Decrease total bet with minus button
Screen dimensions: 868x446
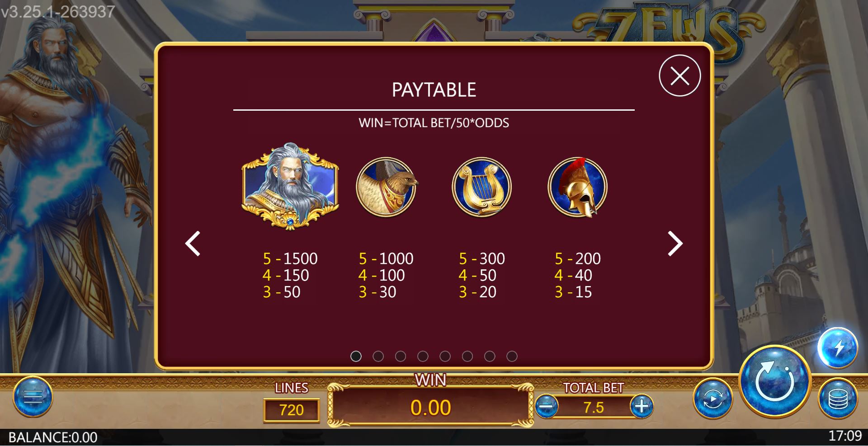pos(546,406)
